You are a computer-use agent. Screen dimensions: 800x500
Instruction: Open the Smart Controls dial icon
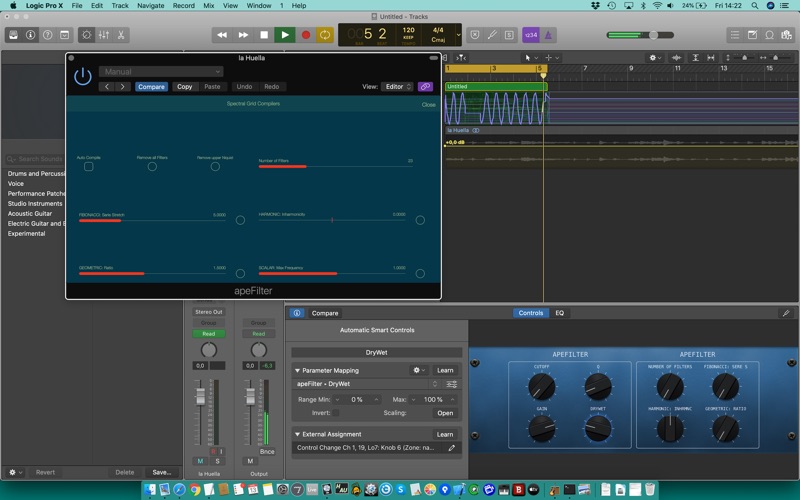pos(87,35)
